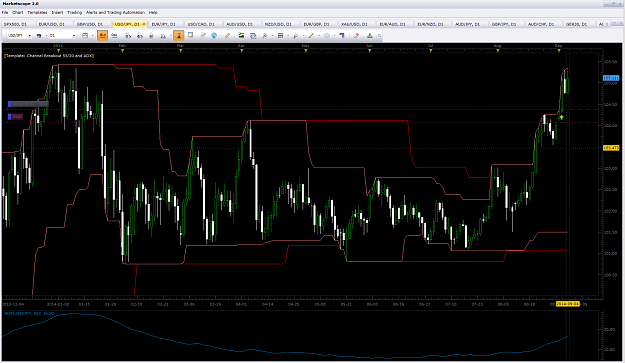The height and width of the screenshot is (363, 625).
Task: Open Alerts and Trading Automation menu
Action: 115,12
